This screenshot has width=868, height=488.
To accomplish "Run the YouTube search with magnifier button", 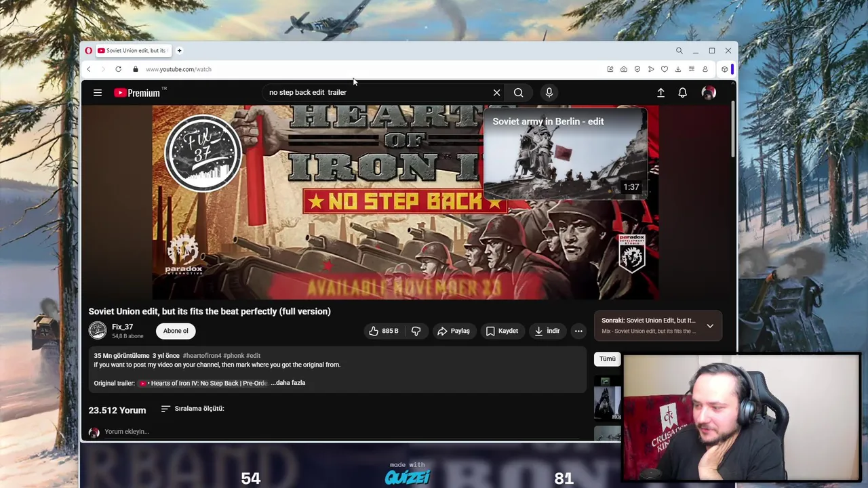I will [519, 93].
